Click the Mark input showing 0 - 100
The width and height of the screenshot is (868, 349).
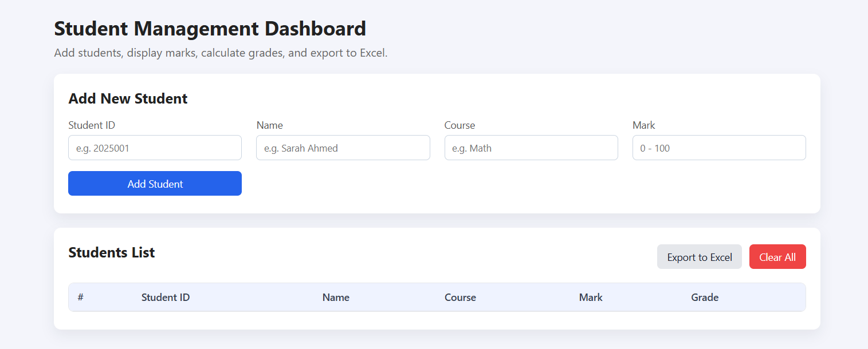718,148
